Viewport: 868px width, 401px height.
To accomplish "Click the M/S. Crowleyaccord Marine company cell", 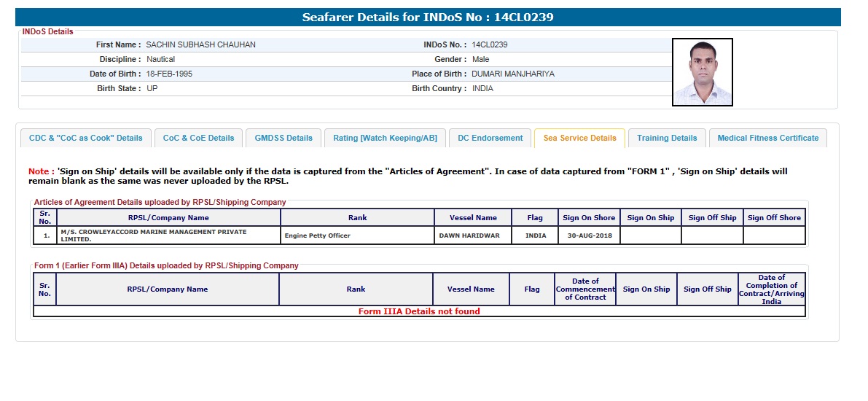I will pyautogui.click(x=168, y=235).
